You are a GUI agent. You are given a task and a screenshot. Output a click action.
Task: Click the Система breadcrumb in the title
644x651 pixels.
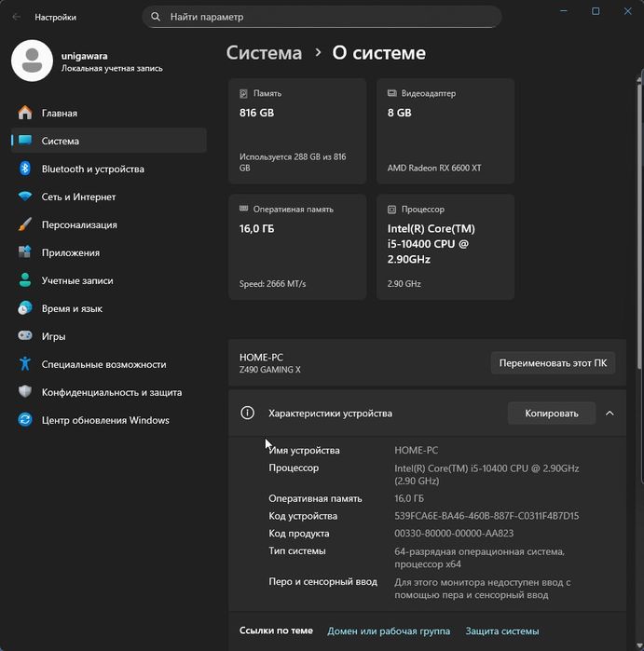click(264, 53)
